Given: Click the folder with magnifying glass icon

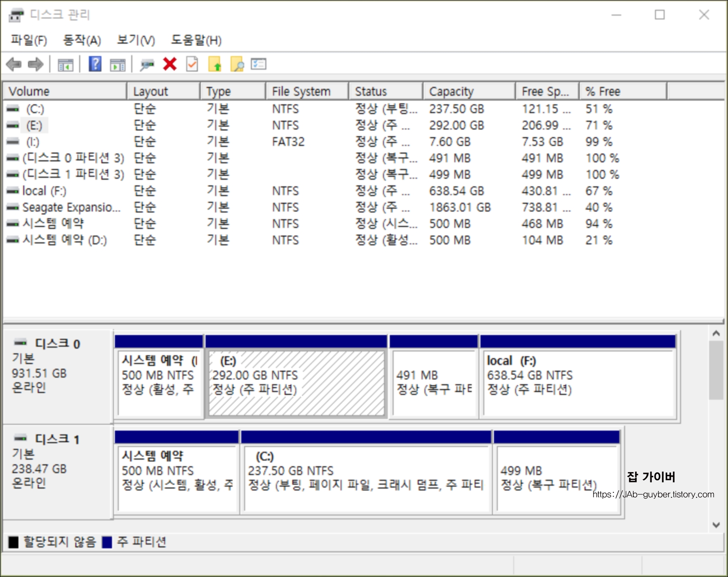Looking at the screenshot, I should [x=237, y=64].
